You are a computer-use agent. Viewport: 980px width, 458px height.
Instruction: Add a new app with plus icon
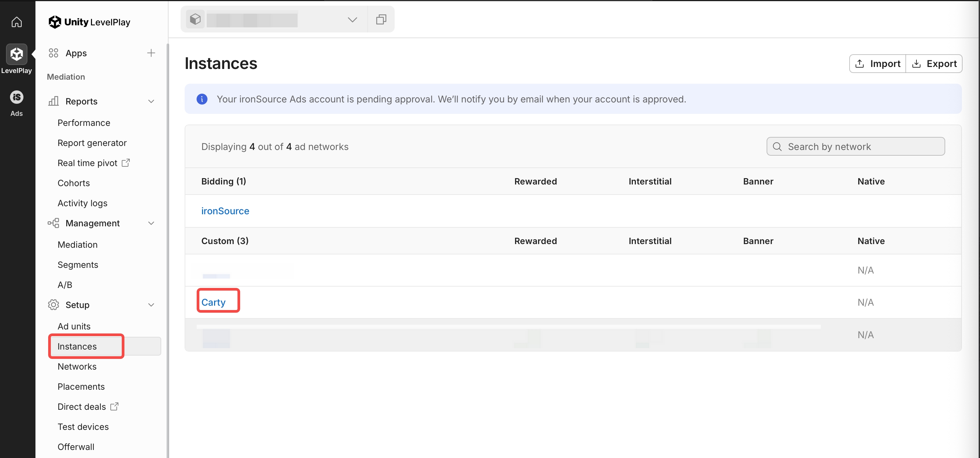coord(151,53)
